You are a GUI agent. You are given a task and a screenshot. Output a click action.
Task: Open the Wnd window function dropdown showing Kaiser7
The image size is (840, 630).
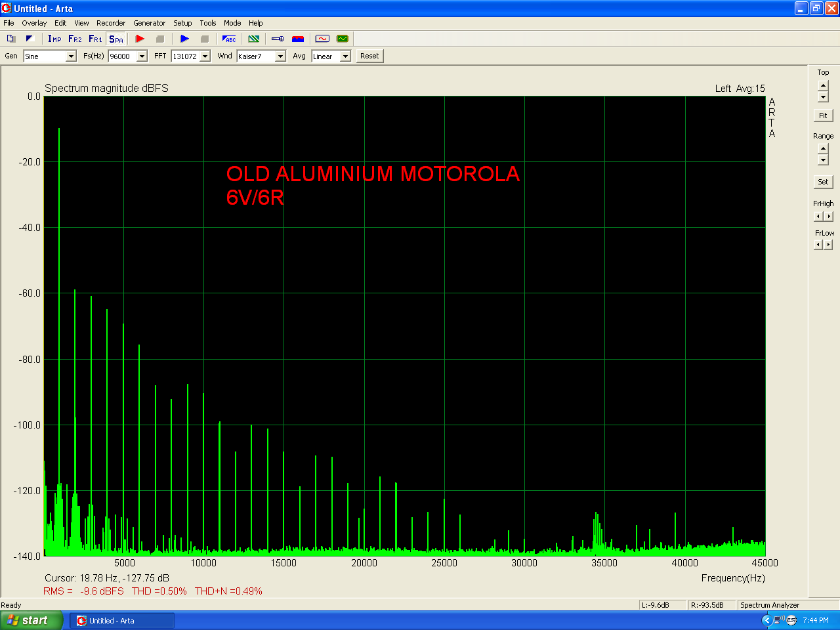tap(261, 56)
